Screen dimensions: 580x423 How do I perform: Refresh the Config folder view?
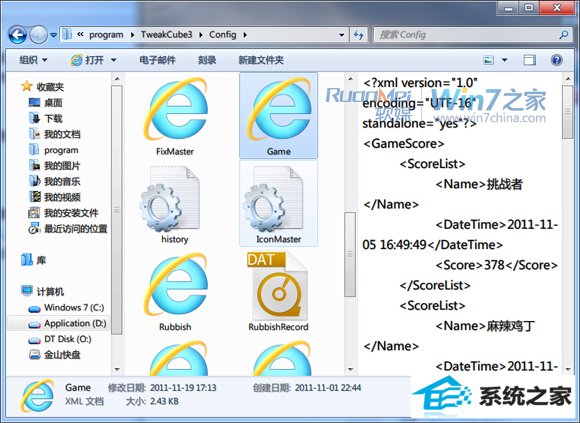pyautogui.click(x=358, y=35)
